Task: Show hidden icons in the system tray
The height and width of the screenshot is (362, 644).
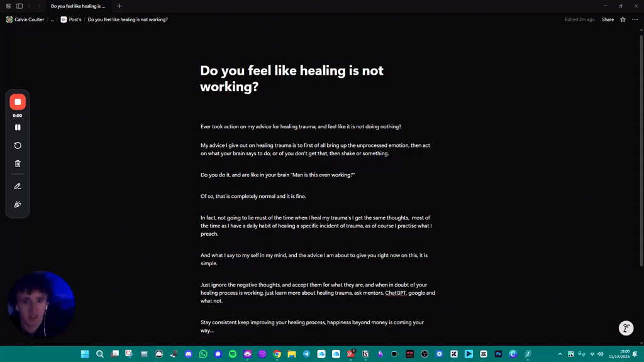Action: [560, 354]
